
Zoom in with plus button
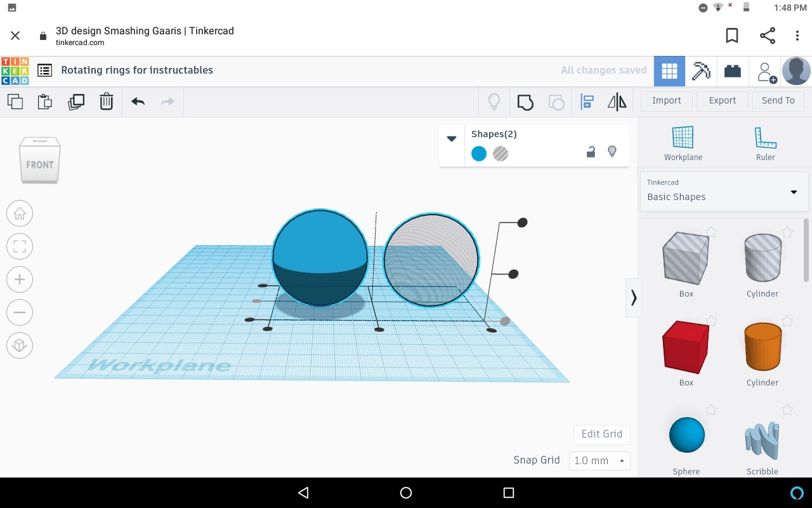tap(20, 279)
